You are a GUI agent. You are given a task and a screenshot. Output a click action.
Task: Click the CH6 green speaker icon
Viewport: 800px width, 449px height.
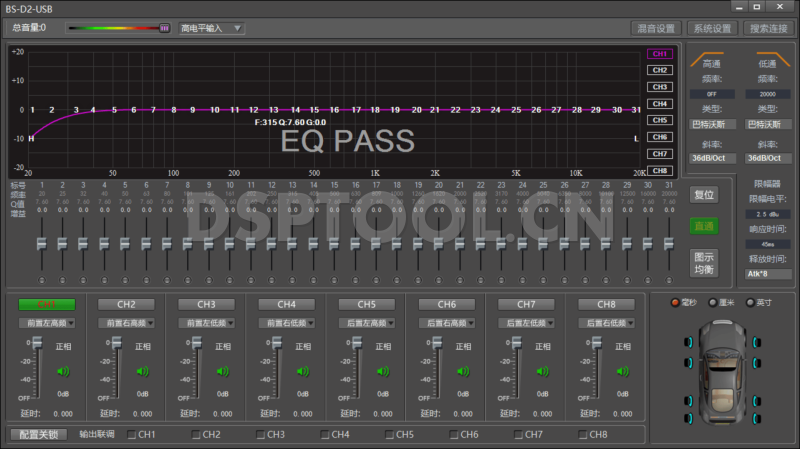462,371
